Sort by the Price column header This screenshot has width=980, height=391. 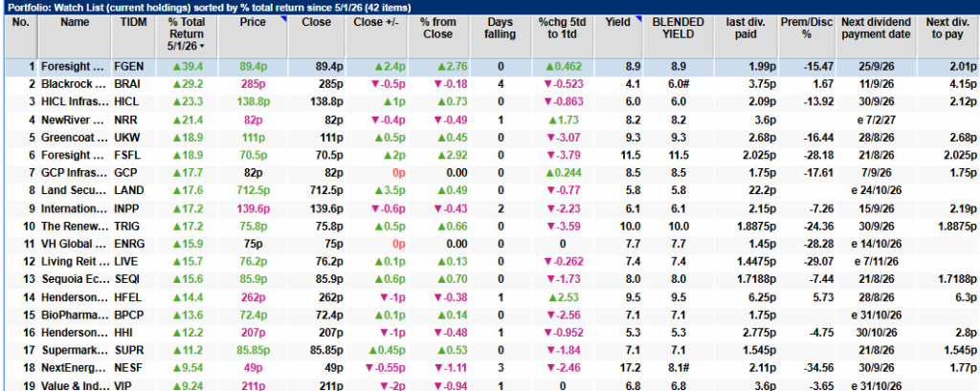tap(253, 22)
